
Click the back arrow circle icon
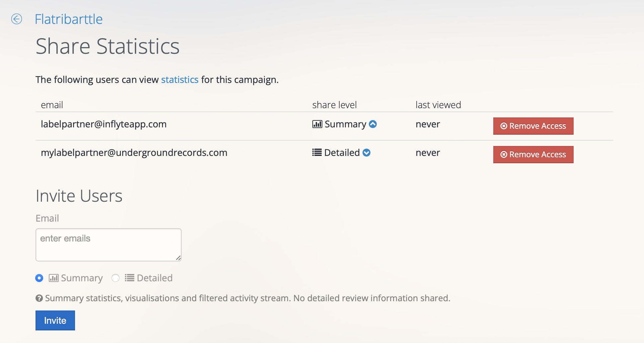coord(17,19)
